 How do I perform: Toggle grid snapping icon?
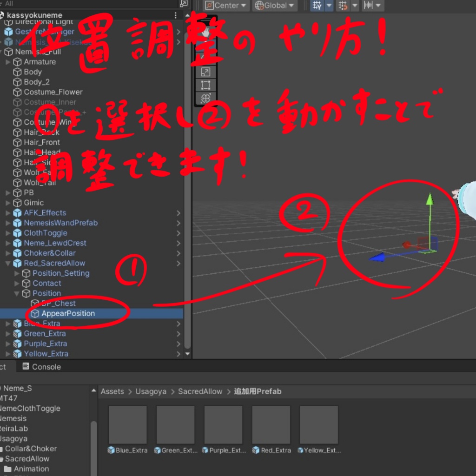(343, 5)
